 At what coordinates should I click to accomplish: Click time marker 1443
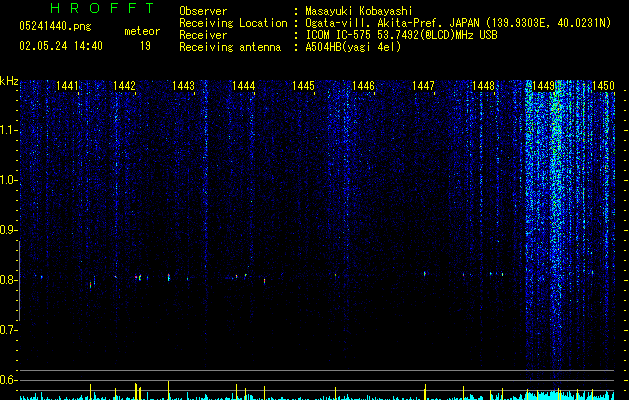pyautogui.click(x=183, y=86)
